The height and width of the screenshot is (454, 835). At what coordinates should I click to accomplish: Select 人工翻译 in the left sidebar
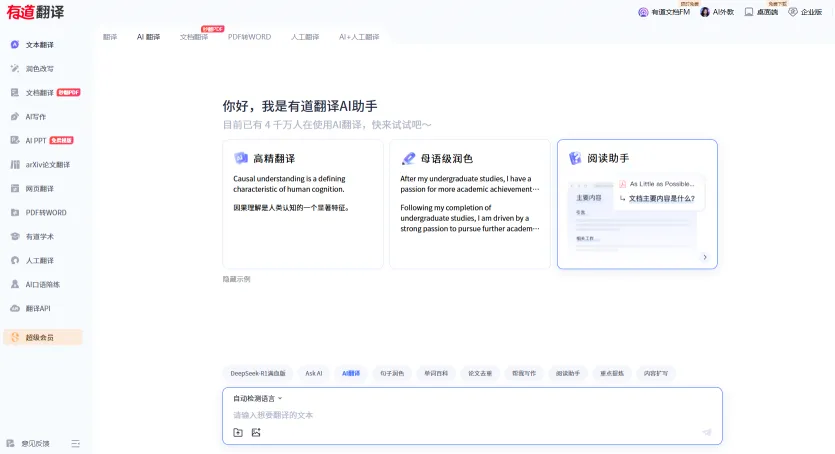point(40,260)
